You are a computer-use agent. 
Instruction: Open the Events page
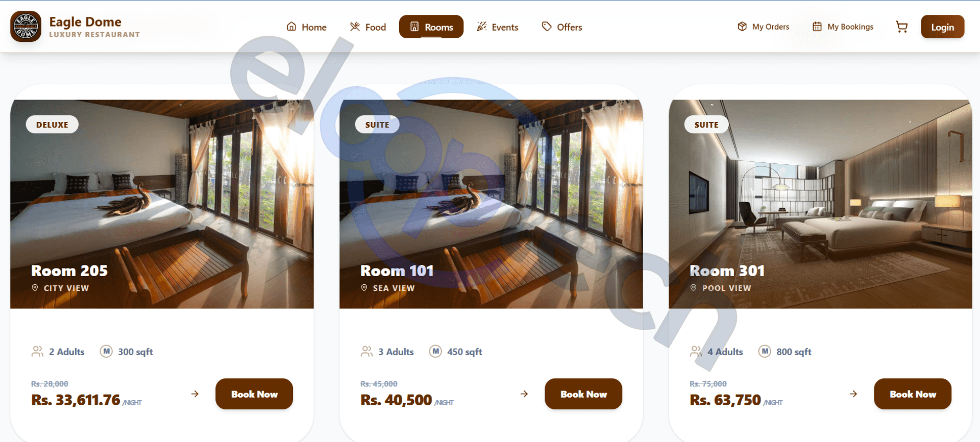498,27
